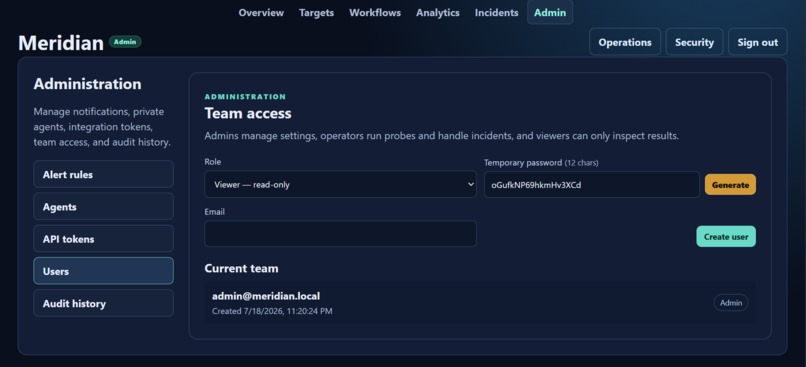Viewport: 806px width, 367px height.
Task: Open Alert rules section
Action: [x=103, y=174]
